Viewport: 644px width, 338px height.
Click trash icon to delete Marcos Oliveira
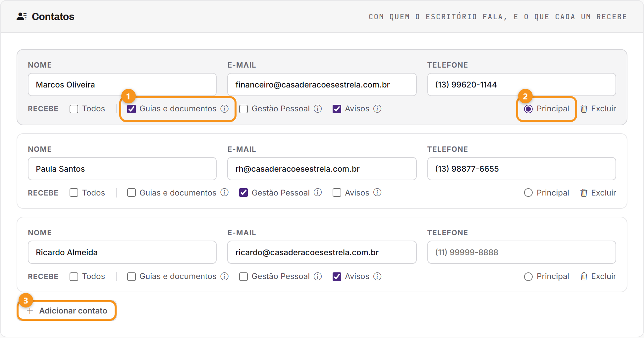(x=584, y=109)
